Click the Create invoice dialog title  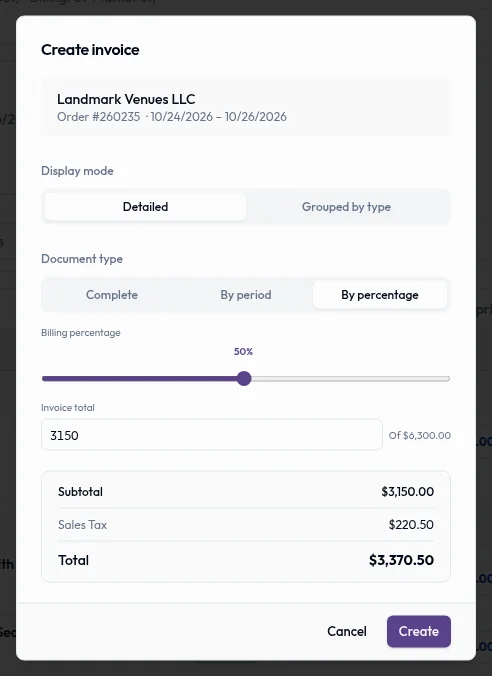coord(90,50)
